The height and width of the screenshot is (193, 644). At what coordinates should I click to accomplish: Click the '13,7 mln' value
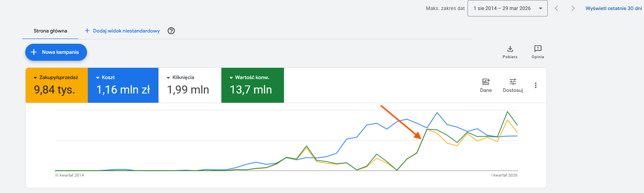[251, 90]
